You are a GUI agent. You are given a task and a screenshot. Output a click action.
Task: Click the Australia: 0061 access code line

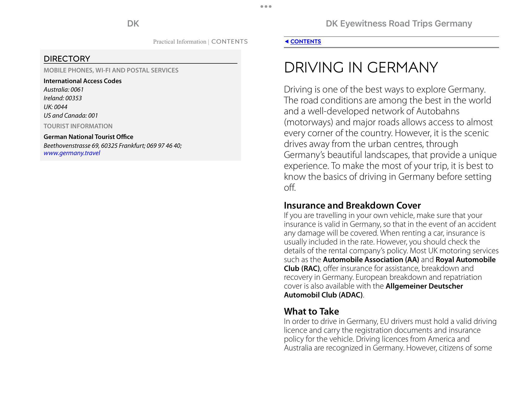click(x=64, y=90)
